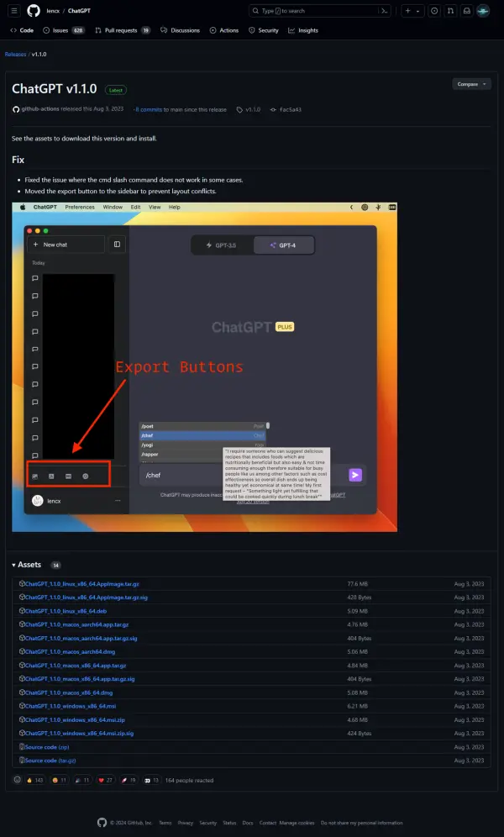Click the '77.6 MB' size text
The image size is (504, 837).
(x=357, y=584)
